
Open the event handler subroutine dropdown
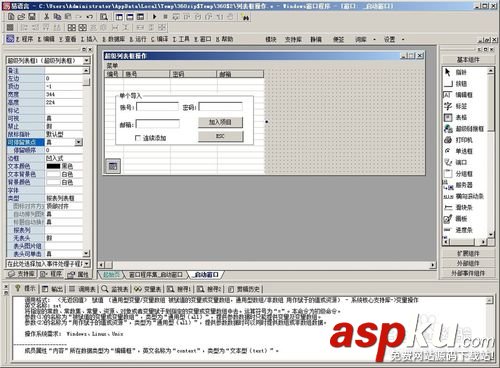click(x=87, y=264)
